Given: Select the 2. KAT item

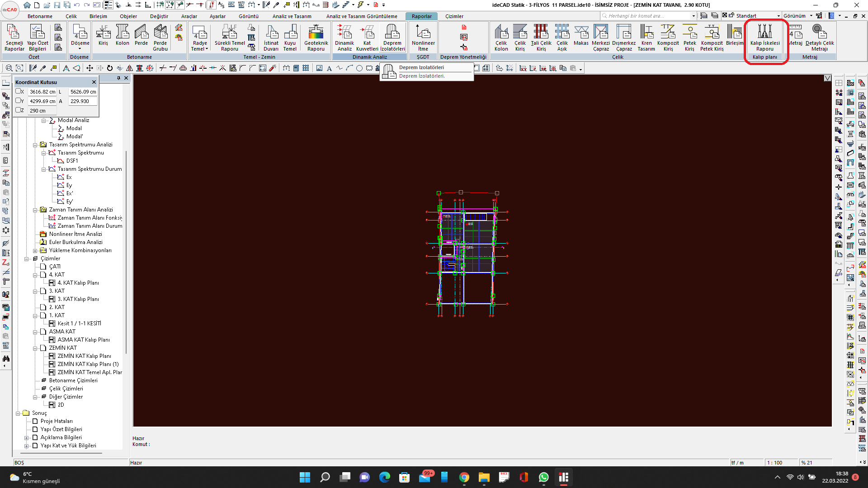Looking at the screenshot, I should (x=57, y=307).
